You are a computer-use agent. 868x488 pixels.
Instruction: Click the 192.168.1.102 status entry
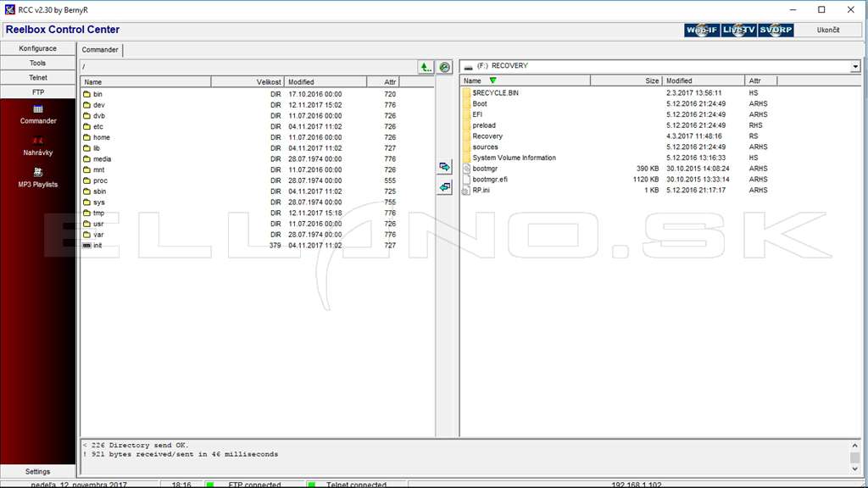tap(637, 484)
